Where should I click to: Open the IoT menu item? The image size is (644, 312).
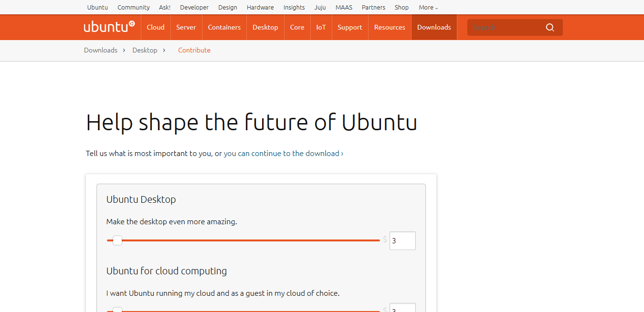tap(321, 27)
